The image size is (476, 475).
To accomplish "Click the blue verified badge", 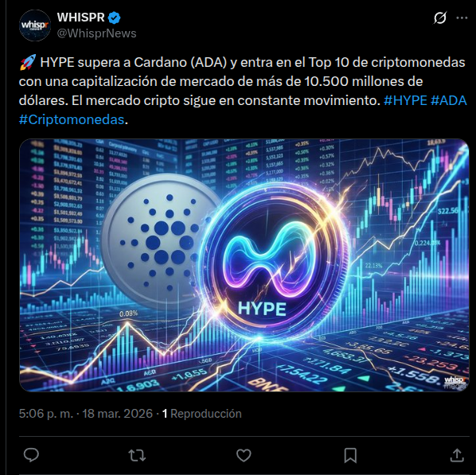I will 115,18.
